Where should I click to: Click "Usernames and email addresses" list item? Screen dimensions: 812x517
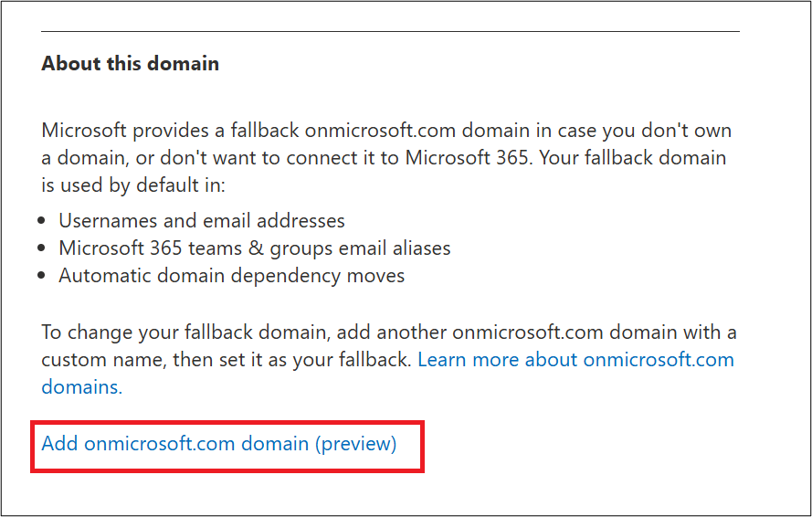[201, 220]
